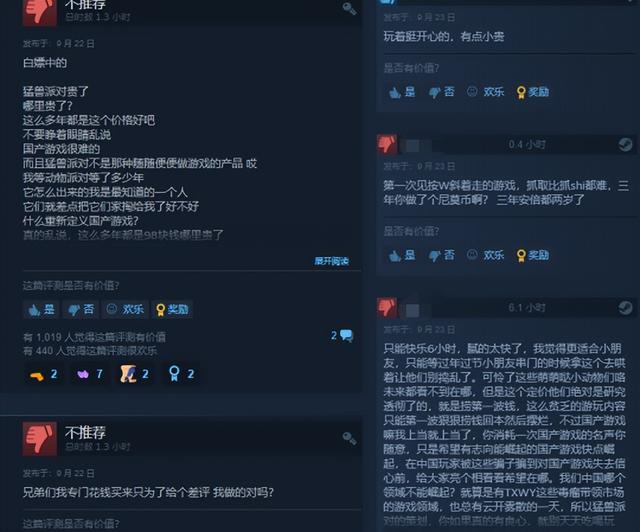Award the 玩着挺开心的 review with 奖励
The width and height of the screenshot is (640, 532).
[532, 92]
